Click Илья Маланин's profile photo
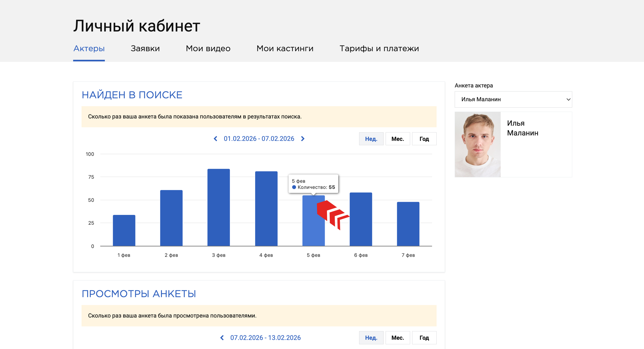 tap(478, 144)
